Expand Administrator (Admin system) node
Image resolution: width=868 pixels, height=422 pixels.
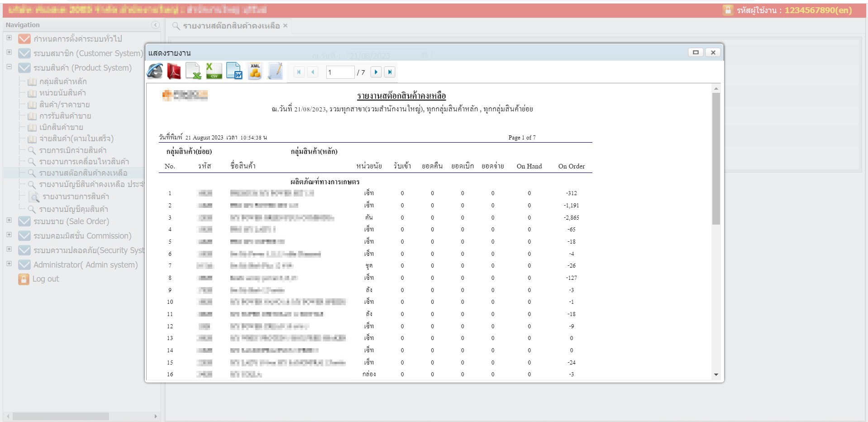click(x=9, y=264)
